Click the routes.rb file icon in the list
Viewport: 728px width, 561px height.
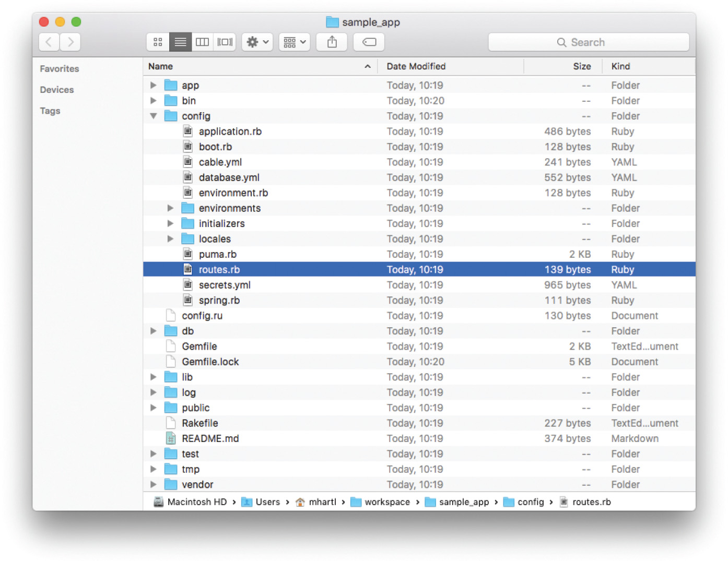188,269
